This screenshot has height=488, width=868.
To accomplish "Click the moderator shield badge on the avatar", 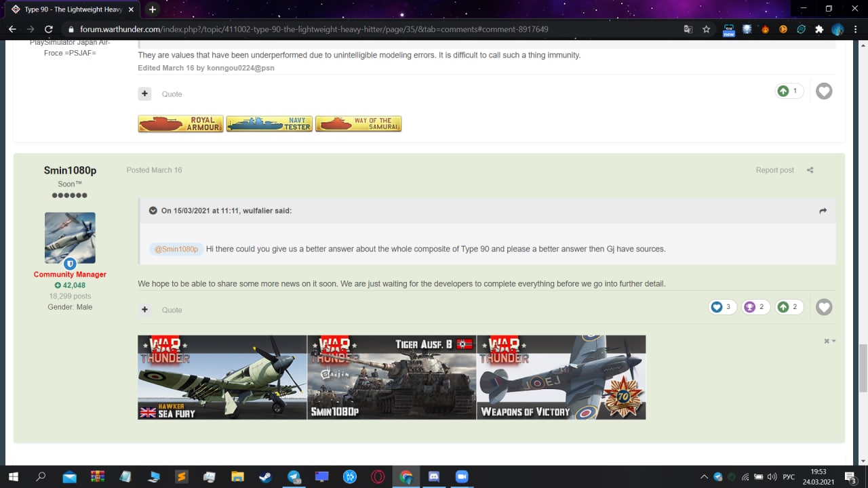I will 70,263.
